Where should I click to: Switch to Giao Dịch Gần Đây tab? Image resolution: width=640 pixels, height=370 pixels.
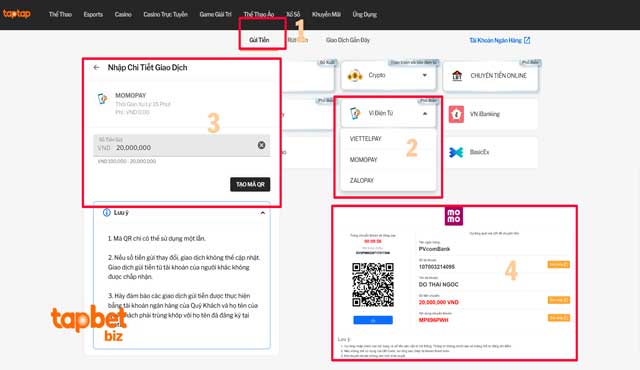pos(348,40)
